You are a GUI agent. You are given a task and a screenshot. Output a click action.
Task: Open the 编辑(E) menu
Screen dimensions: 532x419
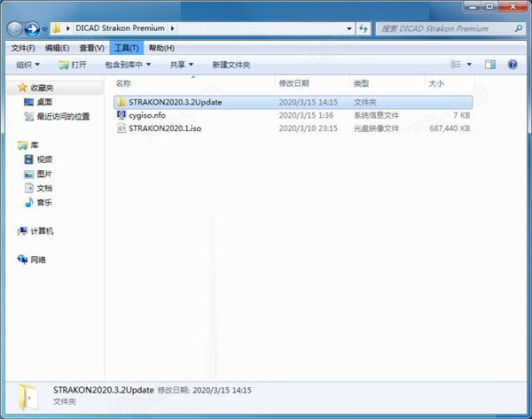coord(57,48)
